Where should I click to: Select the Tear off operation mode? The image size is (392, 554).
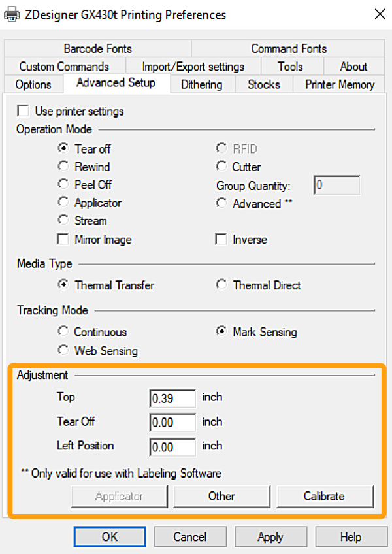click(63, 148)
